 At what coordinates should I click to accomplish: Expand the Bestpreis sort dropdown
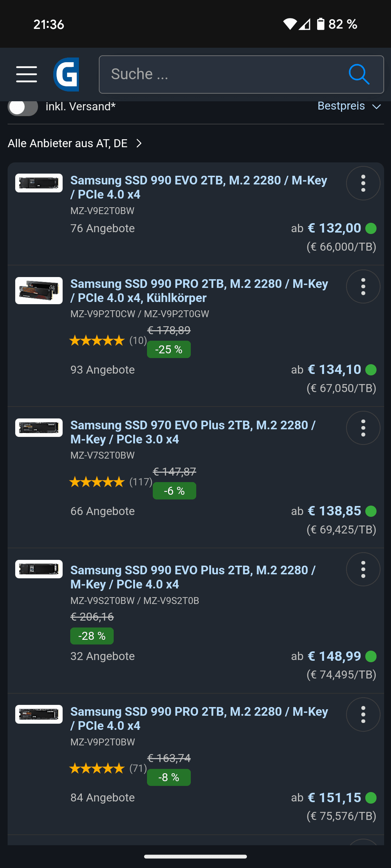[x=349, y=106]
